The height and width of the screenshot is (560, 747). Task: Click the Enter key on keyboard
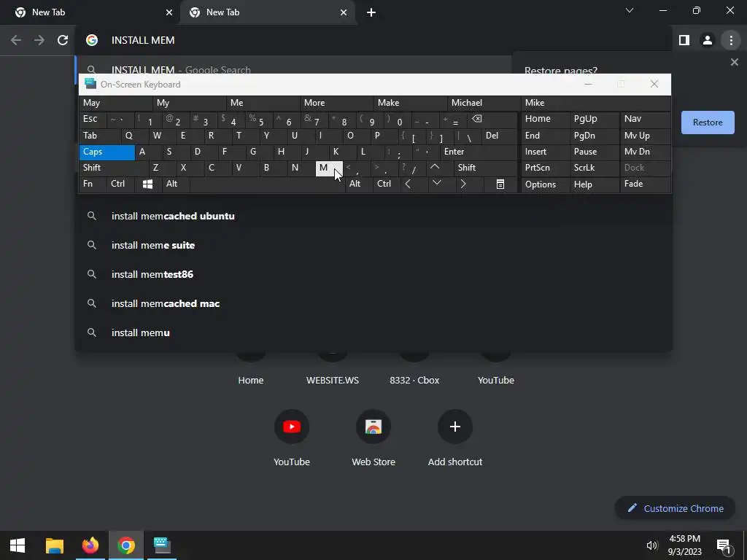(x=479, y=152)
